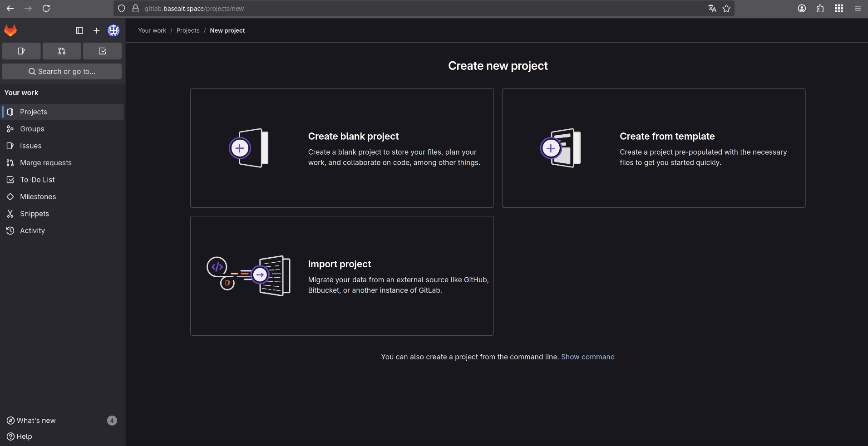Go to Snippets in sidebar
Viewport: 868px width, 446px height.
click(x=63, y=214)
